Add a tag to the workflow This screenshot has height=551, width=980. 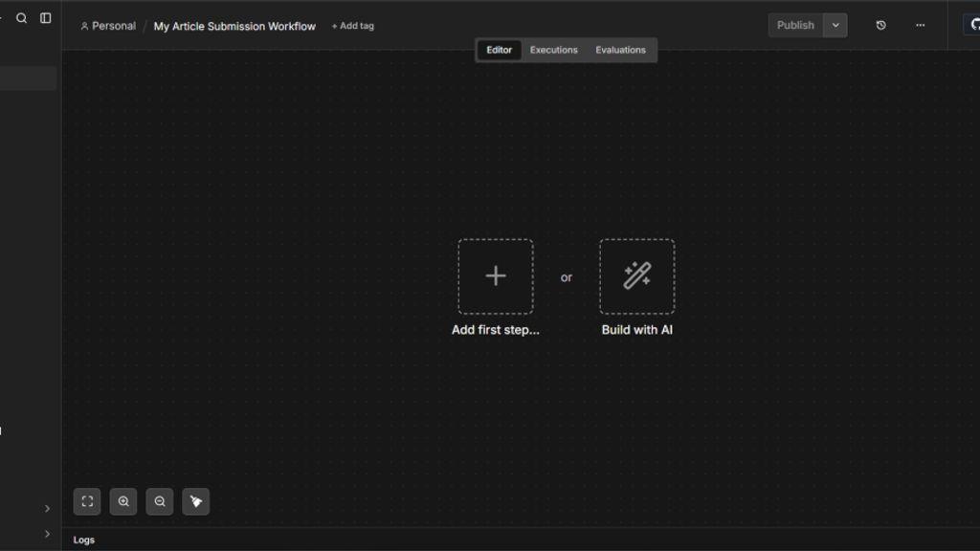coord(352,26)
